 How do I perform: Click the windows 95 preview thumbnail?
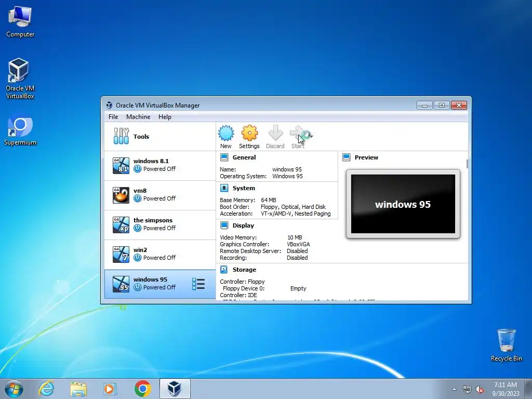pyautogui.click(x=403, y=204)
